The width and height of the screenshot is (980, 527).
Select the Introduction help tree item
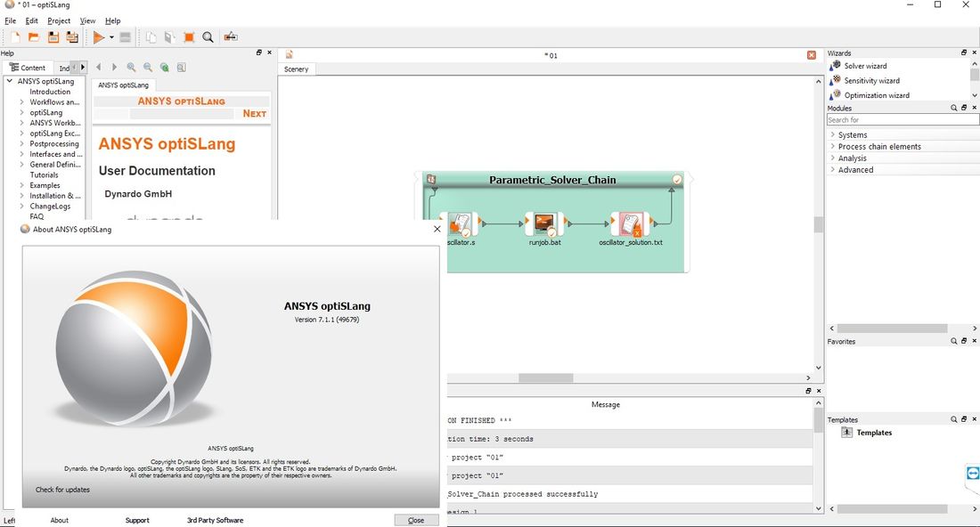[x=50, y=92]
